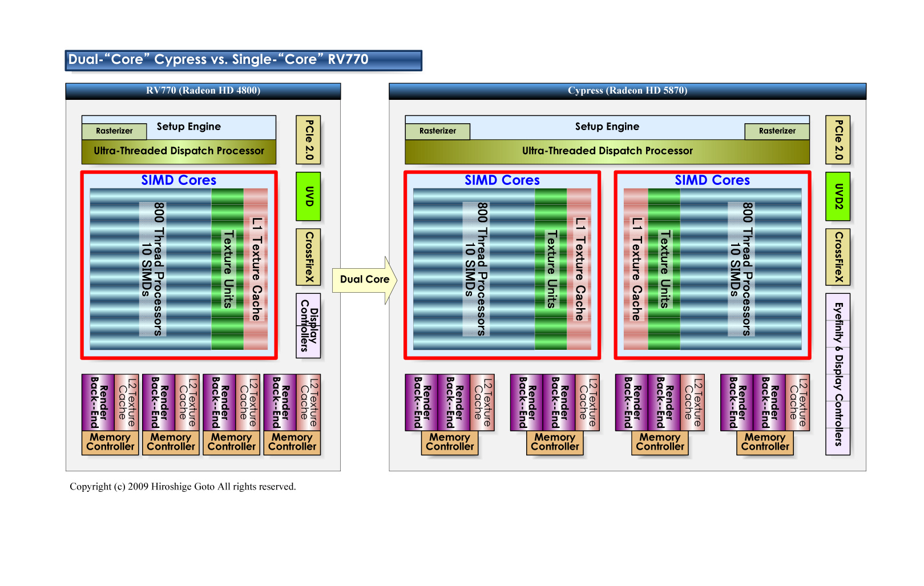This screenshot has width=924, height=586.
Task: Click the Eyefinity 6 Display Controllers block
Action: pos(837,374)
